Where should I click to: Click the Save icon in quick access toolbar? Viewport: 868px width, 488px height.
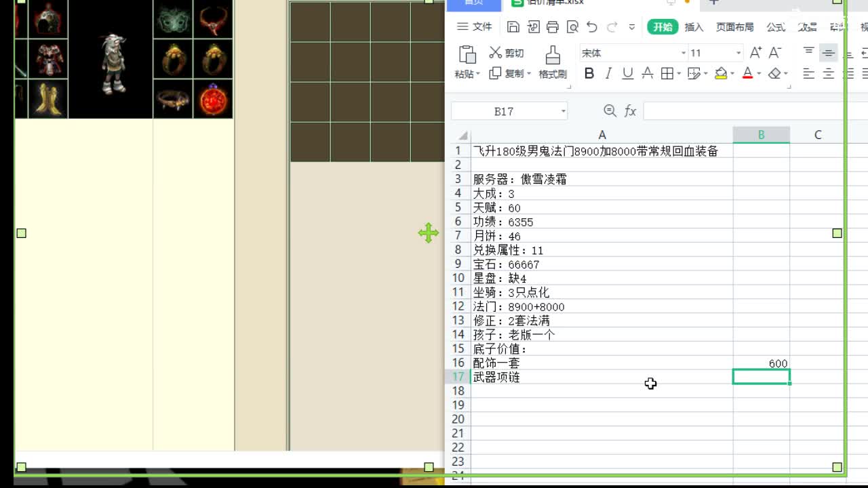click(513, 27)
